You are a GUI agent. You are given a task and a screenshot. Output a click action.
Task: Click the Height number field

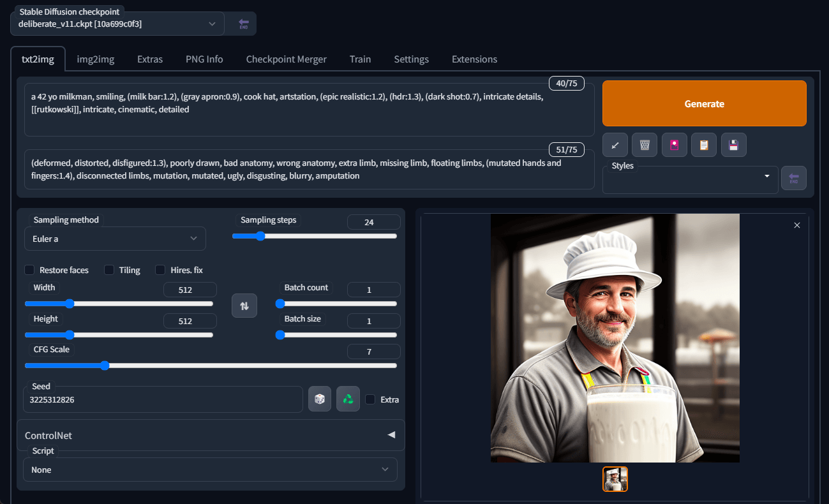(190, 321)
